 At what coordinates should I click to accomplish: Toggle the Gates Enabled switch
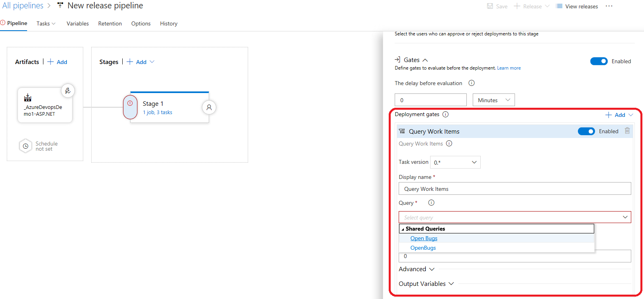[x=599, y=61]
